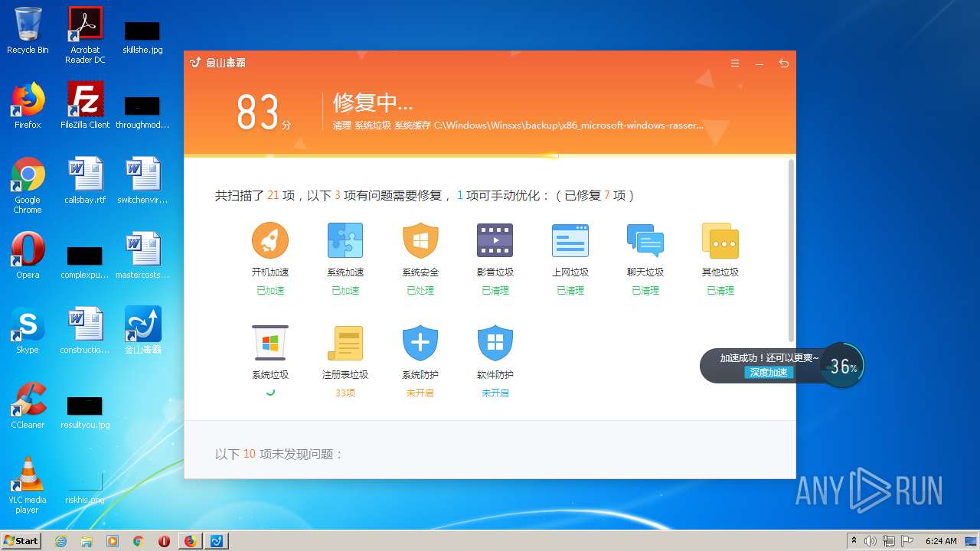Image resolution: width=980 pixels, height=551 pixels.
Task: Open the Recycle Bin desktop icon
Action: point(28,31)
